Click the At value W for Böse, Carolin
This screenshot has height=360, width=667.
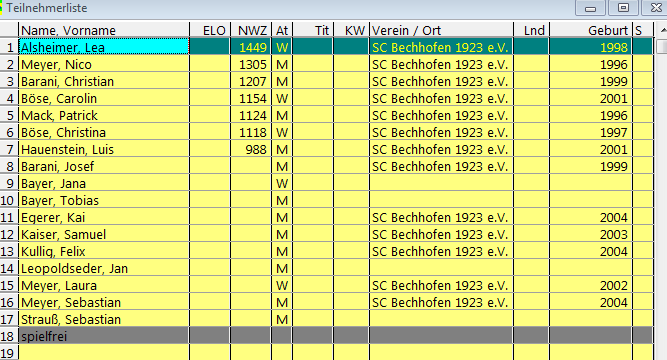[x=282, y=98]
